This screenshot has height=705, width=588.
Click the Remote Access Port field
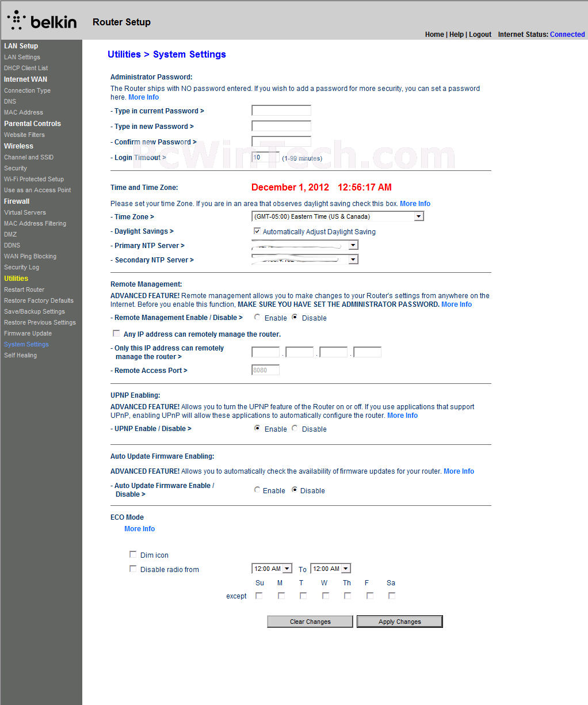(265, 370)
